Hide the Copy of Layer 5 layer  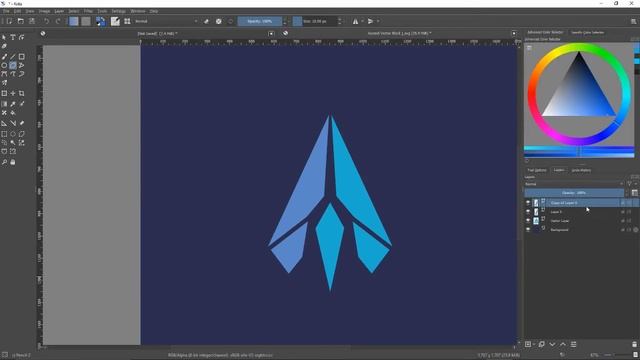tap(528, 203)
